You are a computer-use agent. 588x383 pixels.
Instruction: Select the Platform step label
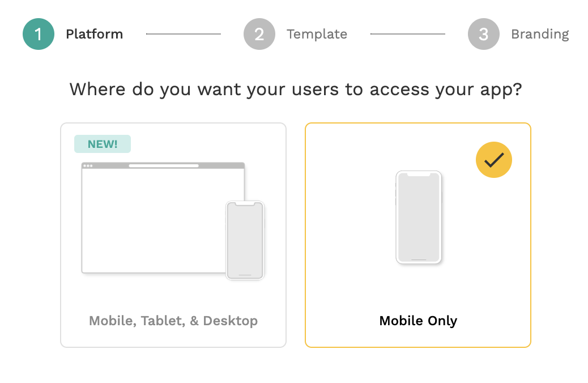click(x=94, y=34)
